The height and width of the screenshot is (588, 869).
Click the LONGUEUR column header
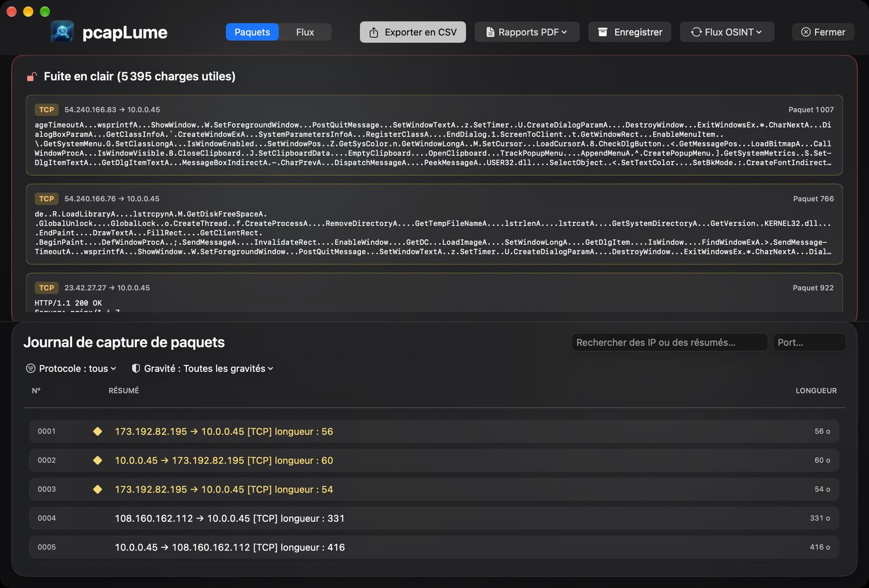point(816,390)
